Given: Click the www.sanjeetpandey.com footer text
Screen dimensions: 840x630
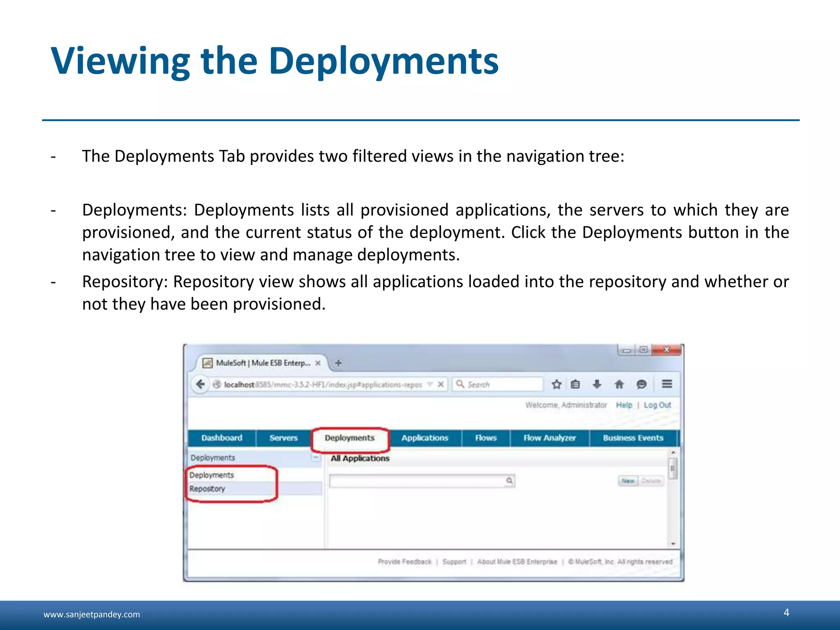Looking at the screenshot, I should click(91, 614).
